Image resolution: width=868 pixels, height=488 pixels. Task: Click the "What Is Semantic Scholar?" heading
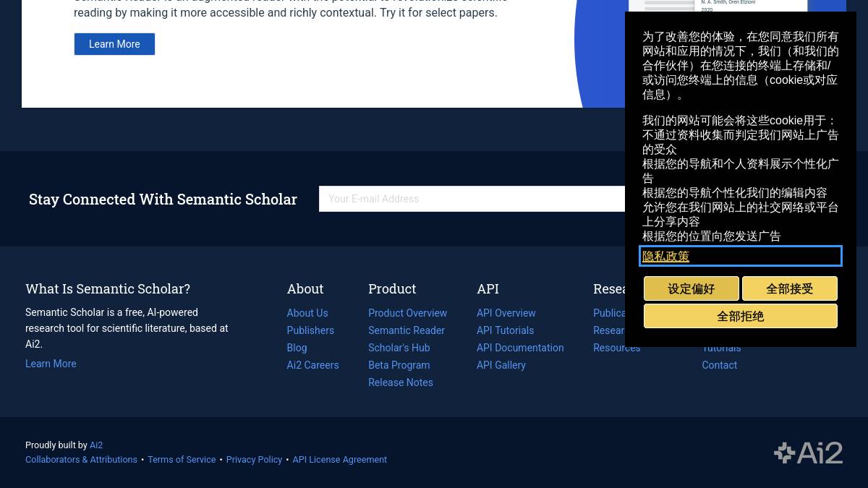108,288
